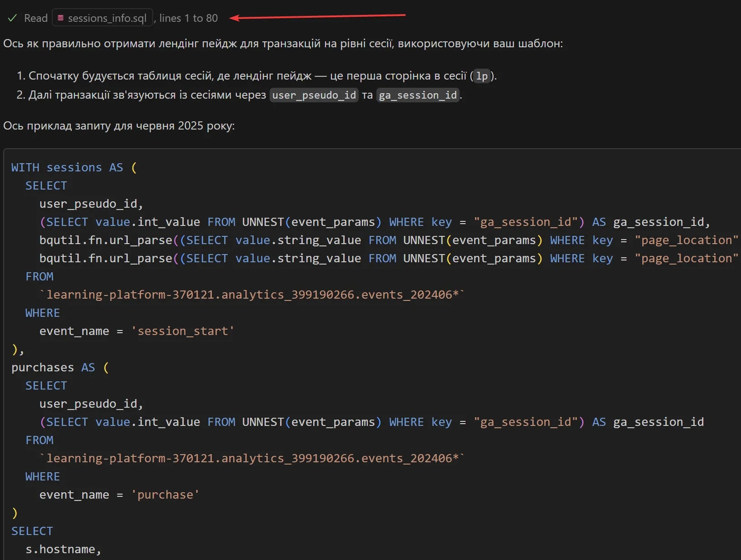741x560 pixels.
Task: Click the 's.hostname,' code line
Action: 63,549
